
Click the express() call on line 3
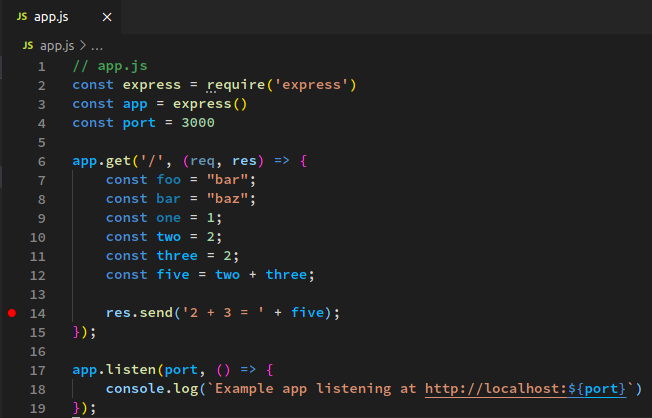[x=210, y=104]
